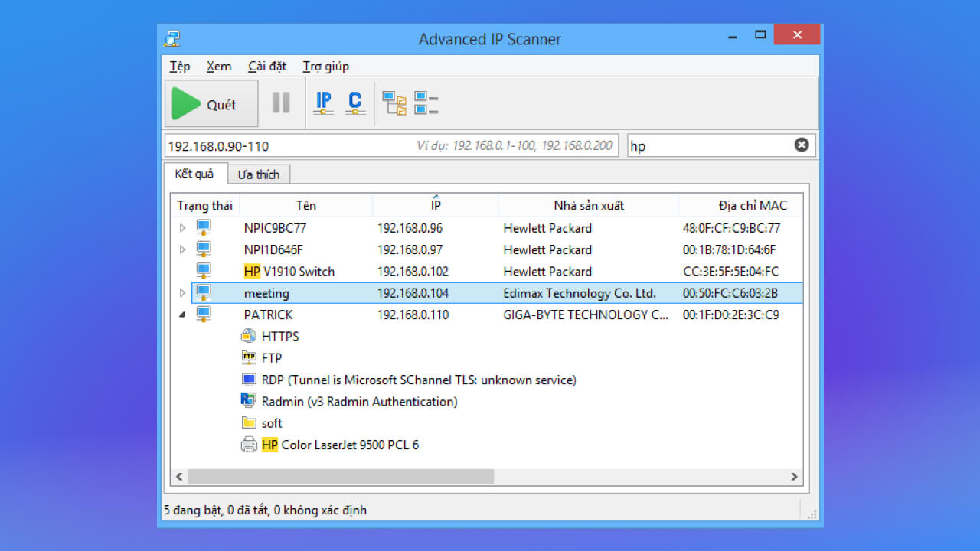Screen dimensions: 980x551
Task: Click the RDP monitor icon
Action: pyautogui.click(x=249, y=379)
